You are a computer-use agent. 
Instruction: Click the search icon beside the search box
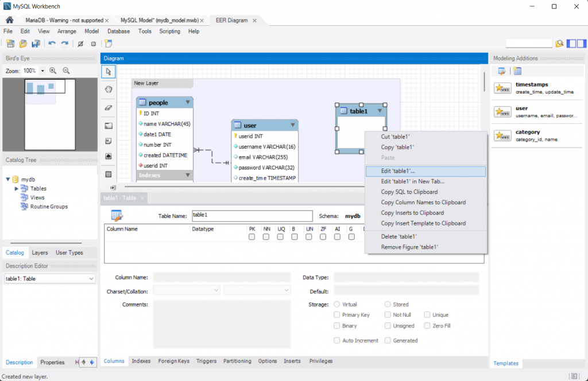pyautogui.click(x=559, y=44)
